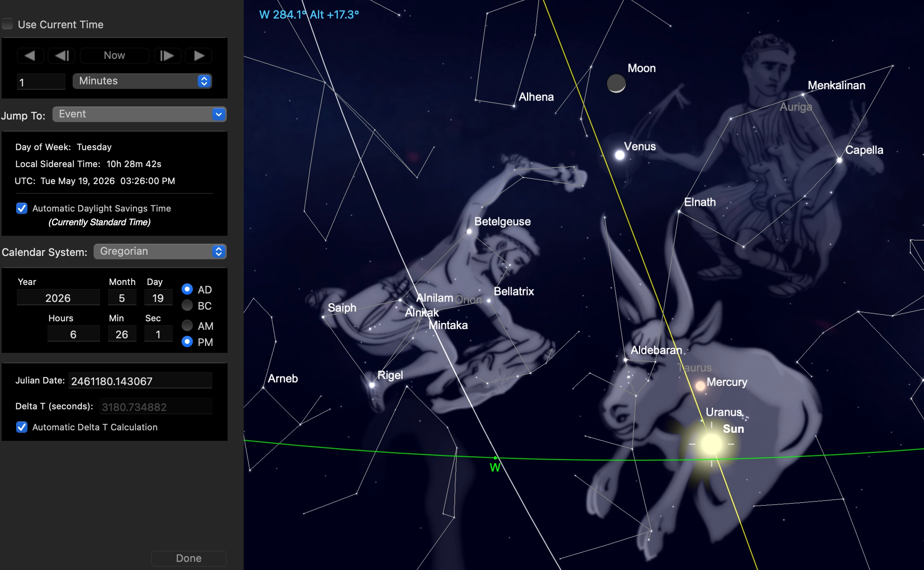This screenshot has width=924, height=570.
Task: Click the Now button
Action: tap(115, 56)
